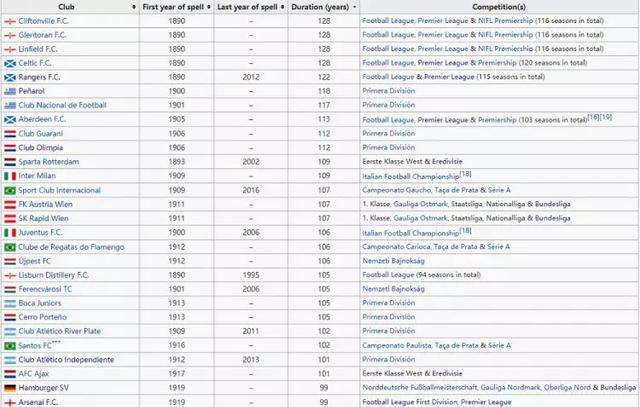Select Lisburn Distillery last year 1995 cell
The height and width of the screenshot is (407, 640).
[251, 275]
